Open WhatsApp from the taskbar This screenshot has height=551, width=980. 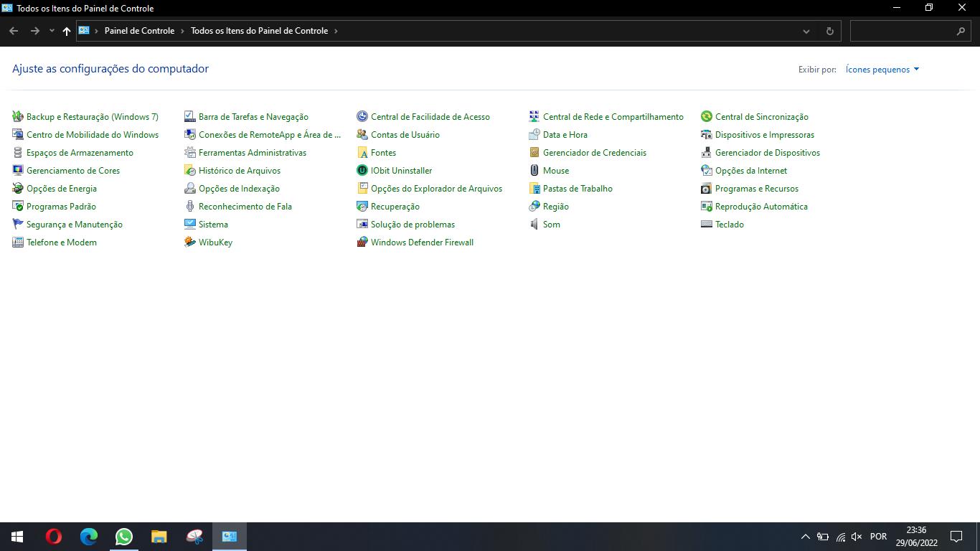coord(124,537)
